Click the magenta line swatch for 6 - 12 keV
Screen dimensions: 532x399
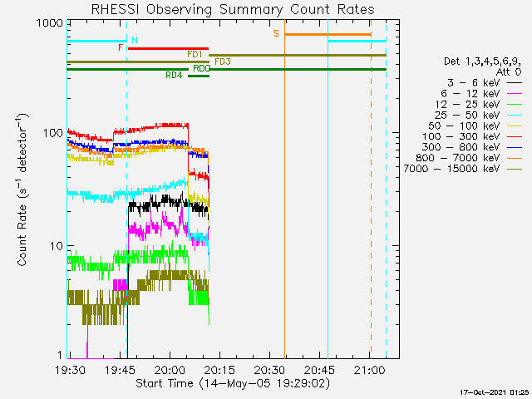pyautogui.click(x=515, y=93)
